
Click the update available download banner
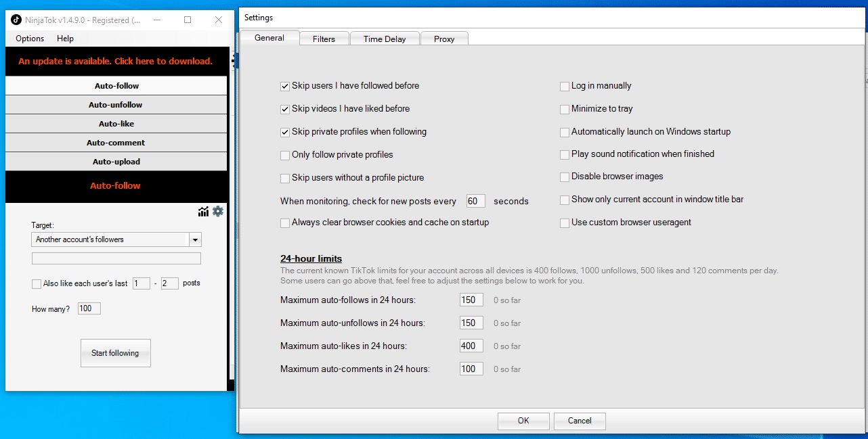(116, 61)
